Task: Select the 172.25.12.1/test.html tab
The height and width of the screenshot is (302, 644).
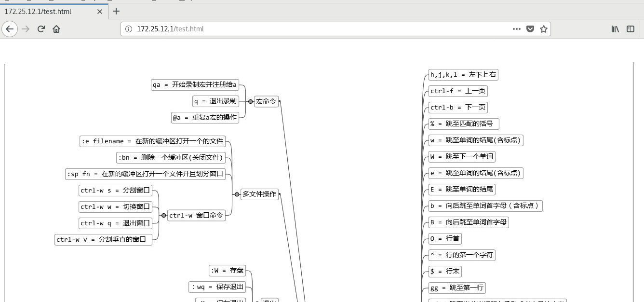Action: tap(53, 12)
